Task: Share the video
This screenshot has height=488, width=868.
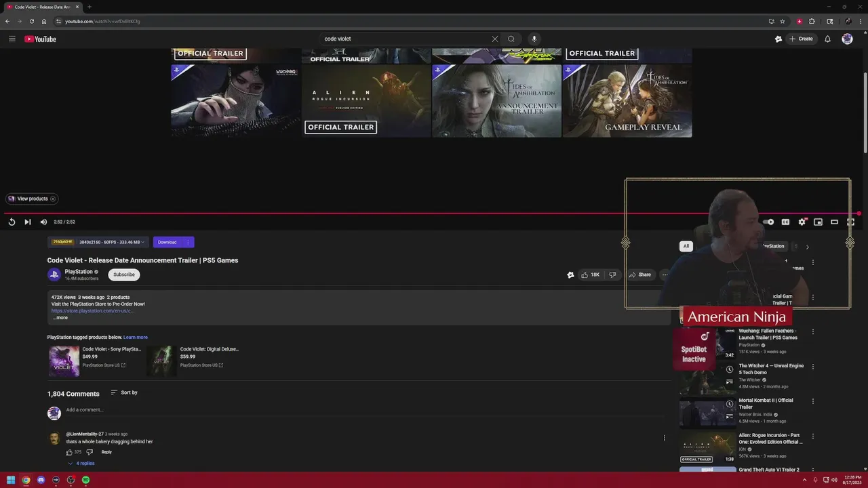Action: pos(640,274)
